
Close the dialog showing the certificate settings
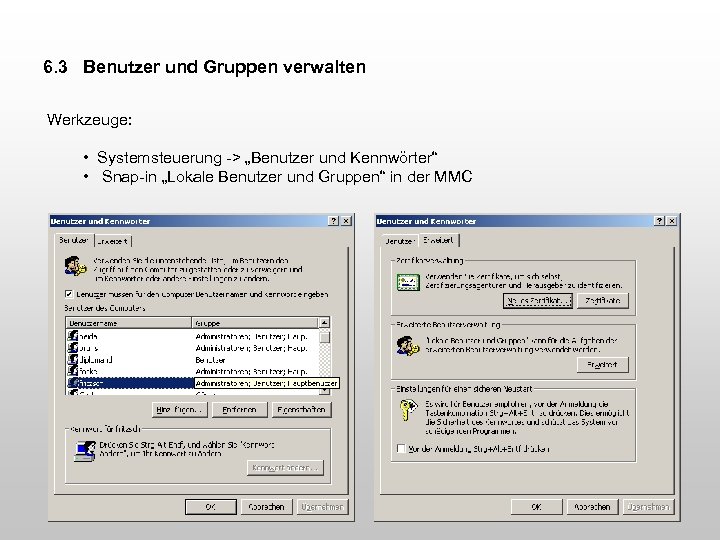tap(672, 221)
